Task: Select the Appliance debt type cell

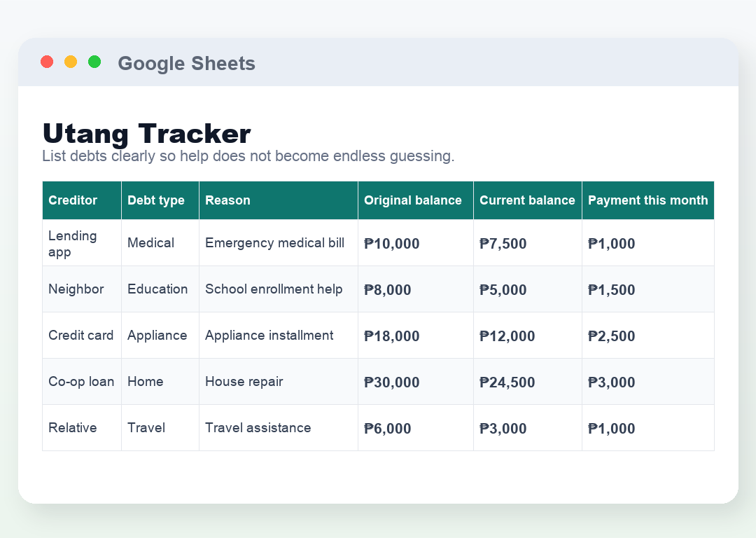Action: pos(160,336)
